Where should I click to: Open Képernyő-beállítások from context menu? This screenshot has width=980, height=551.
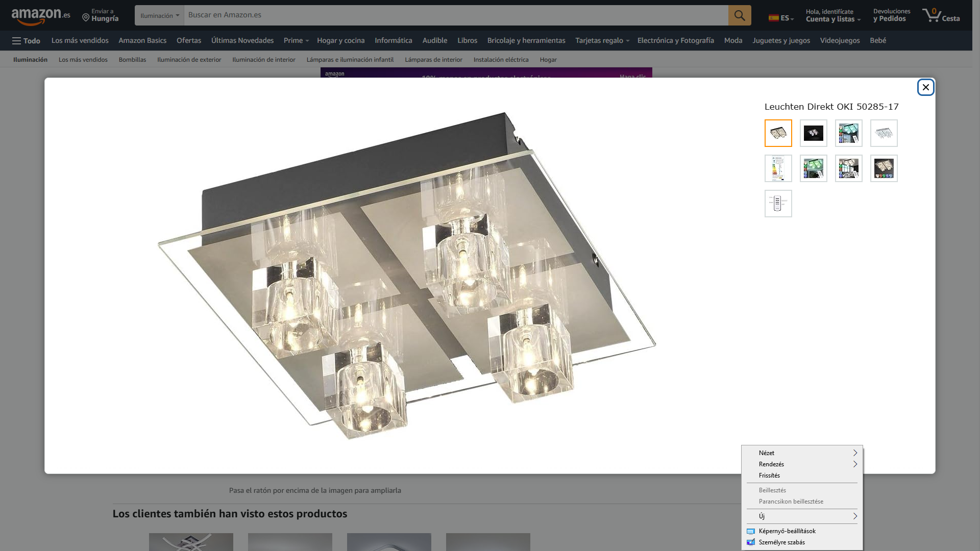[x=802, y=531]
